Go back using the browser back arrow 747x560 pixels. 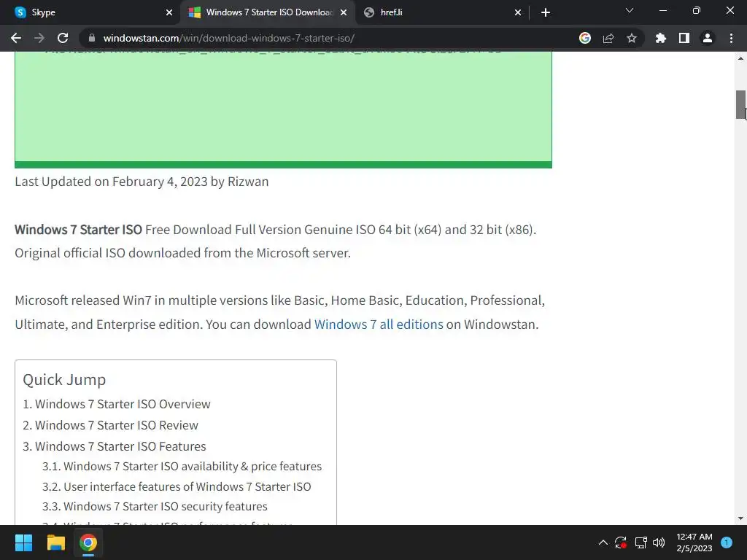16,38
